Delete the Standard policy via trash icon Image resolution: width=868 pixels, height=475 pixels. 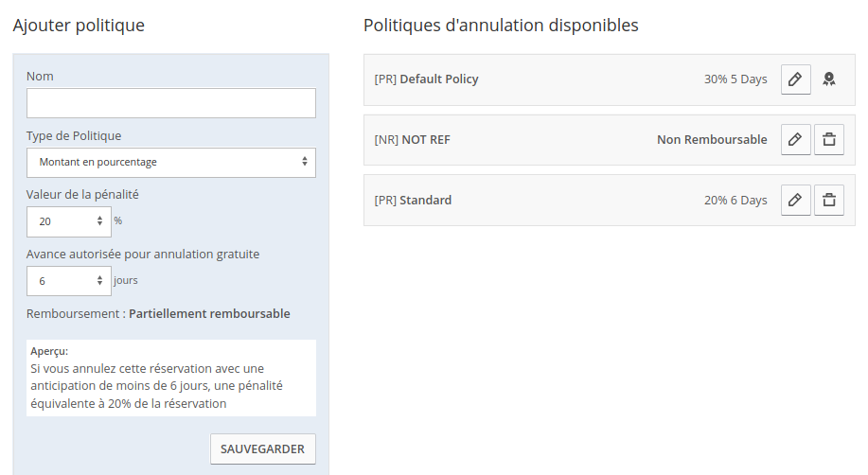[828, 200]
